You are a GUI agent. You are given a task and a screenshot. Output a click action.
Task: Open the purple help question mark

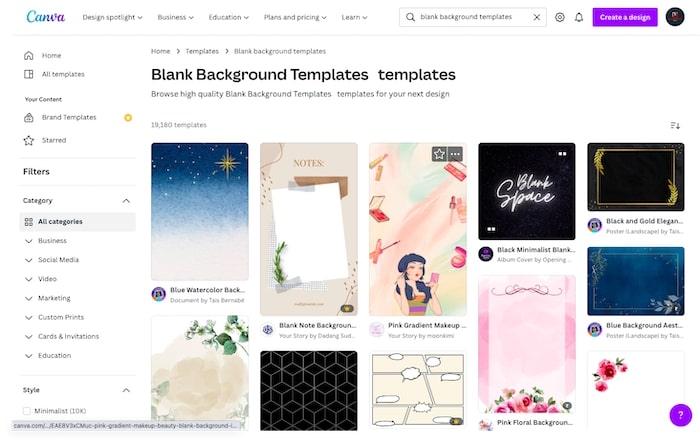point(680,415)
